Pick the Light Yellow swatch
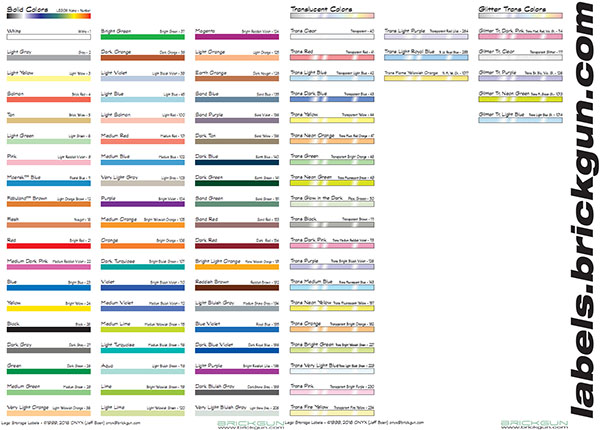Viewport: 600px width, 430px height. click(x=49, y=79)
